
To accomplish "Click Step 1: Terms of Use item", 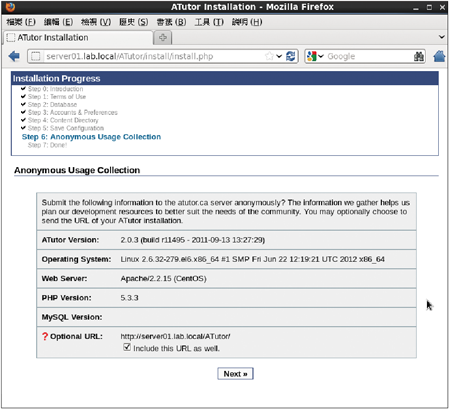I will tap(57, 97).
